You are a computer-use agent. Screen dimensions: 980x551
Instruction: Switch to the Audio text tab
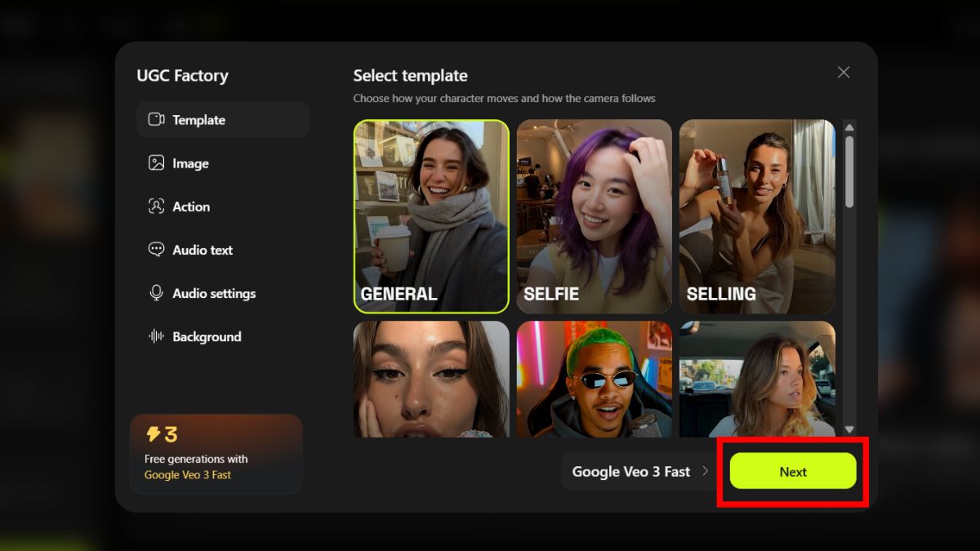click(x=203, y=250)
